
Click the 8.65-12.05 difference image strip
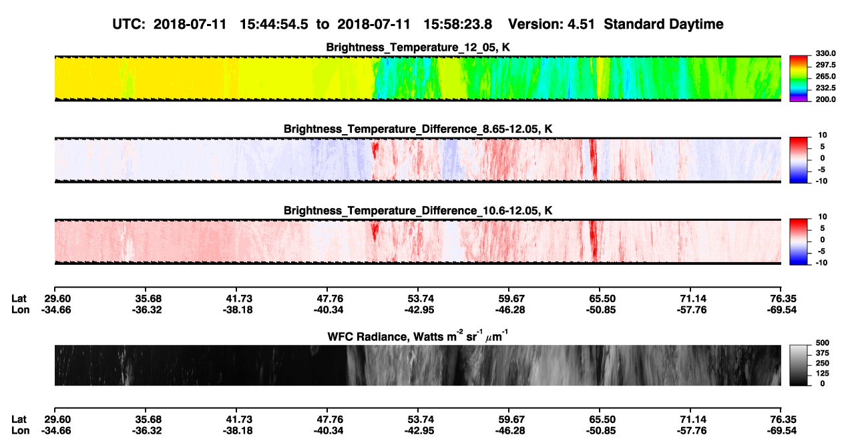click(x=417, y=160)
